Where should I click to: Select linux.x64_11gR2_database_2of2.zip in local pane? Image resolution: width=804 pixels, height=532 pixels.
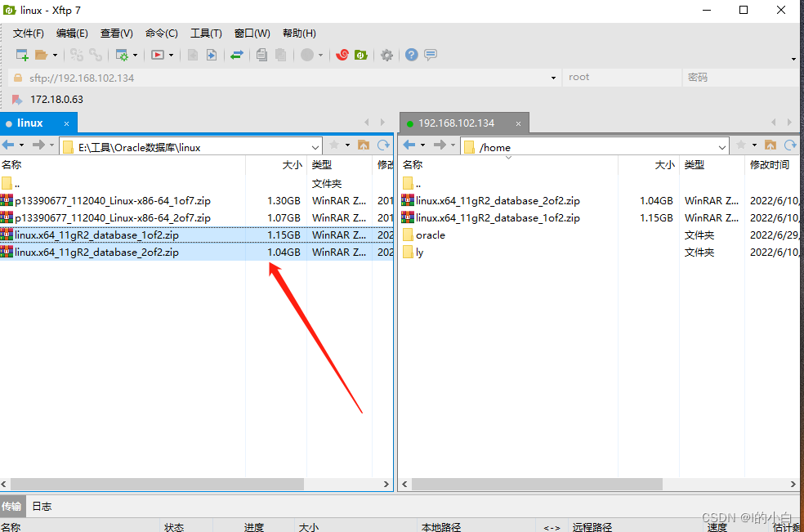pos(196,252)
